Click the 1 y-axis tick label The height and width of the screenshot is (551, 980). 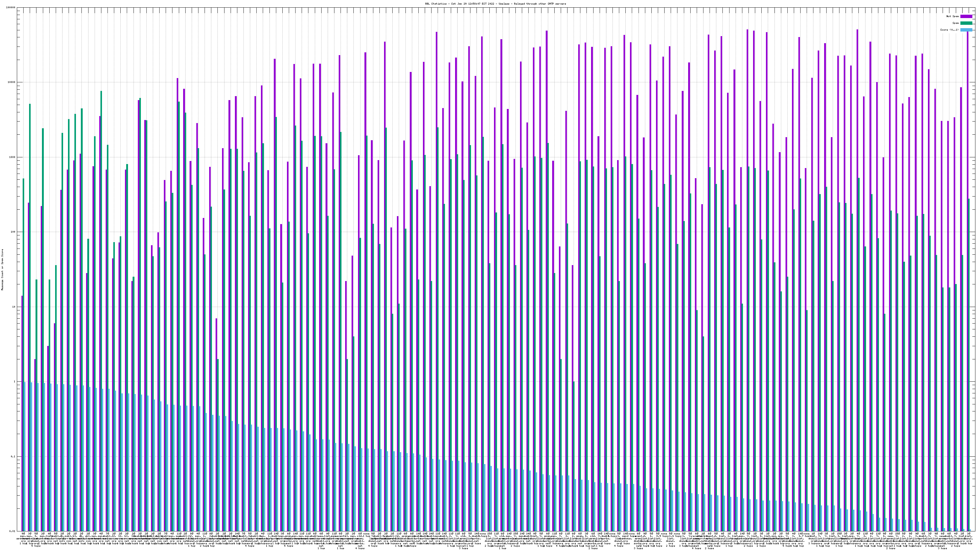(x=15, y=382)
